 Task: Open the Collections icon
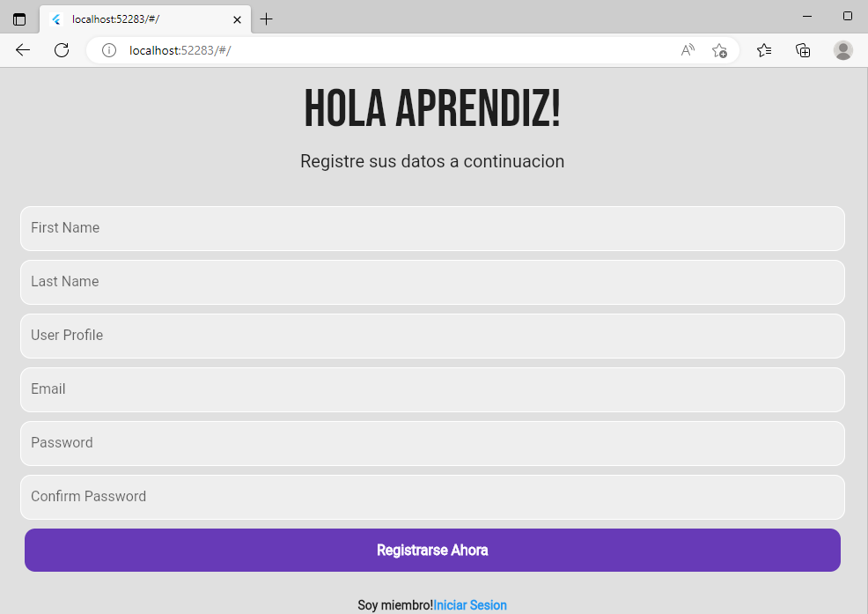click(803, 50)
